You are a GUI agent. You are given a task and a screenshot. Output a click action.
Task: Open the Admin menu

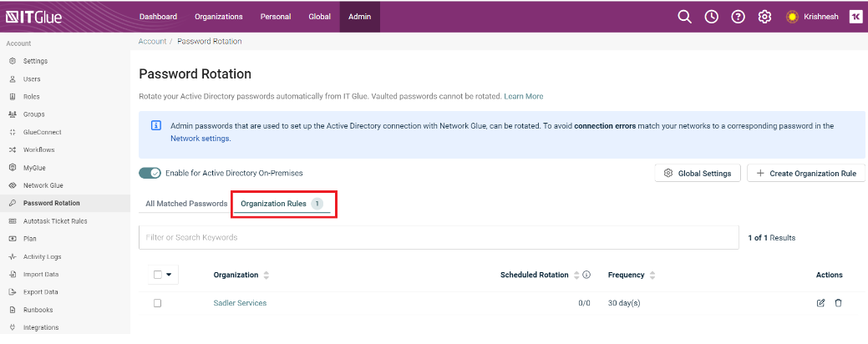pyautogui.click(x=360, y=17)
